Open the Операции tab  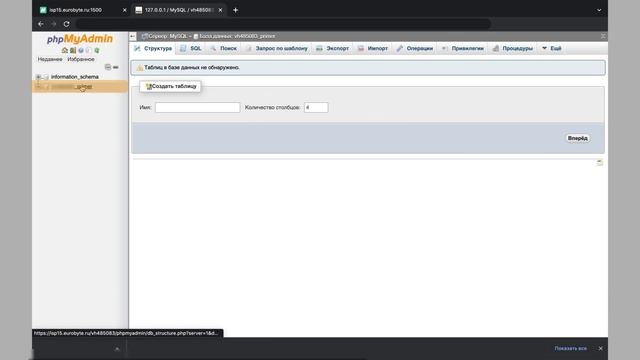pyautogui.click(x=415, y=49)
